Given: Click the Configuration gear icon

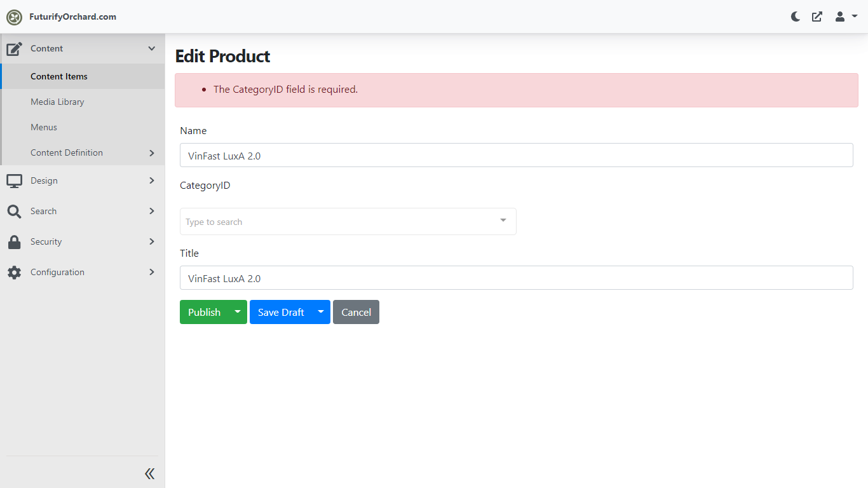Looking at the screenshot, I should coord(15,272).
